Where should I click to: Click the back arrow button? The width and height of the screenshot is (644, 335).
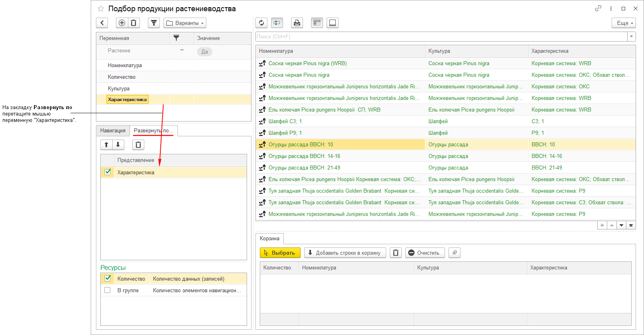[102, 23]
